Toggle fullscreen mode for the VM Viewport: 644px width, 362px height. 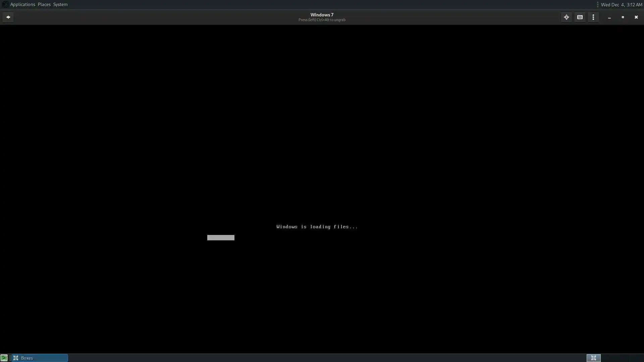click(566, 17)
